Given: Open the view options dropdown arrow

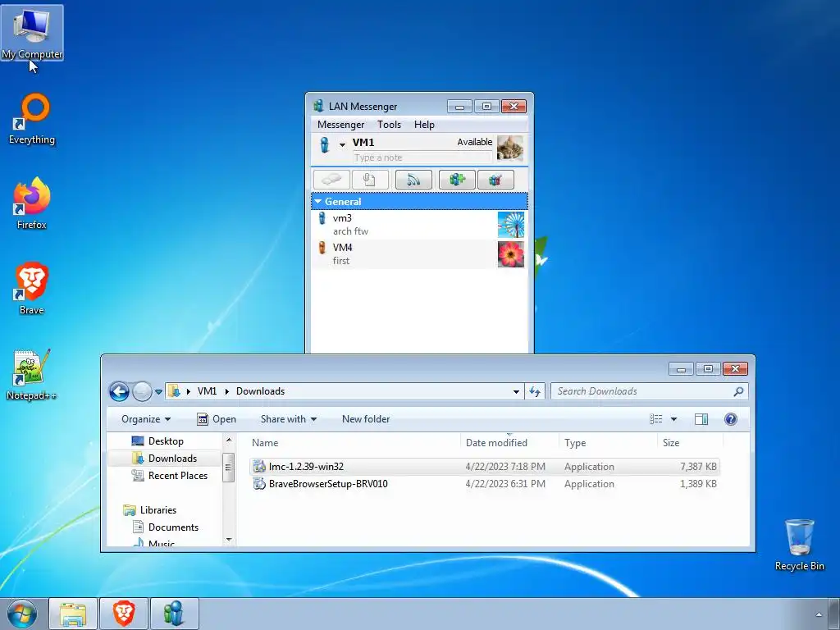Looking at the screenshot, I should tap(674, 419).
